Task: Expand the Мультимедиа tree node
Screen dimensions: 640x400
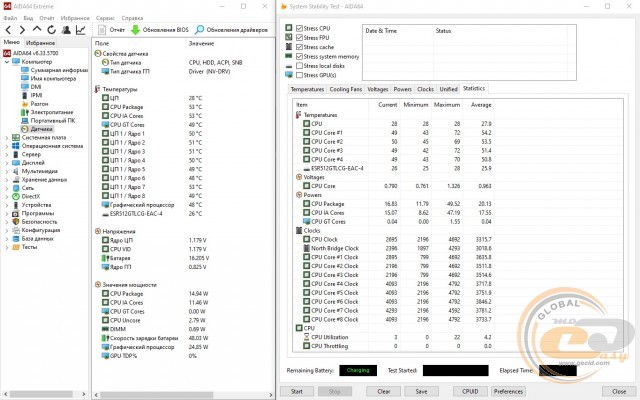Action: 7,171
